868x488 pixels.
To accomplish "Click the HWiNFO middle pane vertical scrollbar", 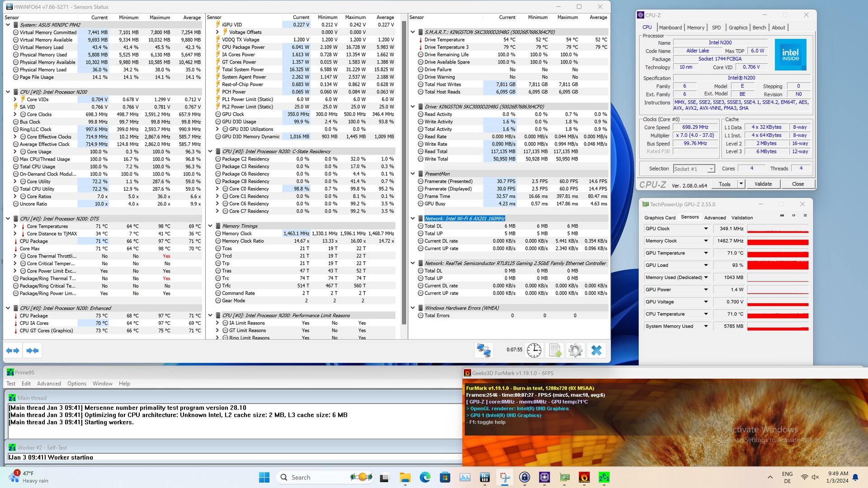I will click(x=404, y=172).
